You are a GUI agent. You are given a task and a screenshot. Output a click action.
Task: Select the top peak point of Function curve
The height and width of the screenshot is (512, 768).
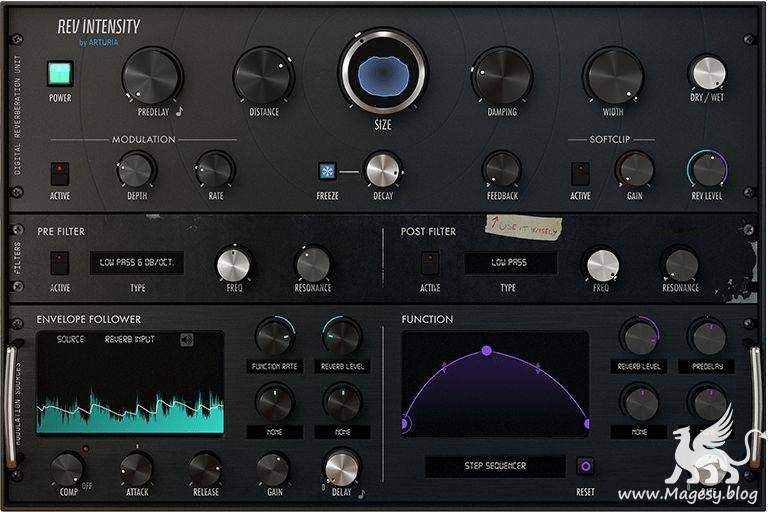(x=486, y=350)
